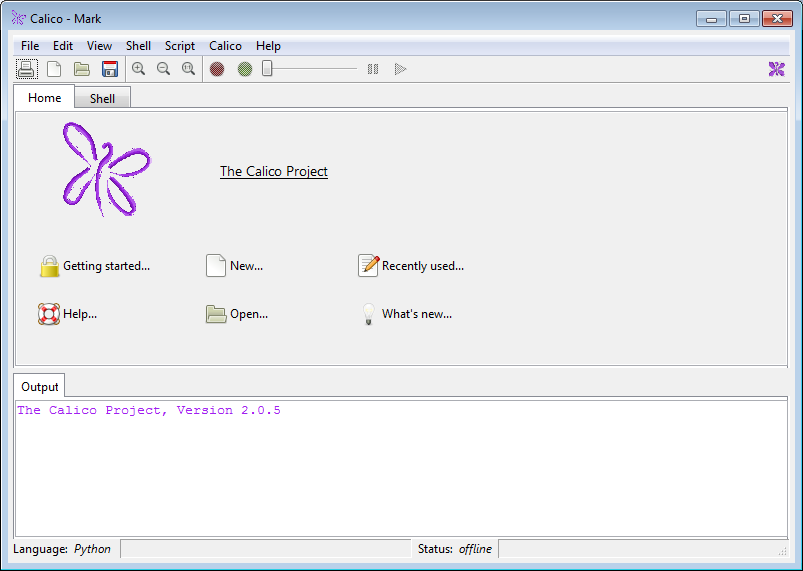This screenshot has height=571, width=803.
Task: Click the speed slider handle
Action: coord(267,68)
